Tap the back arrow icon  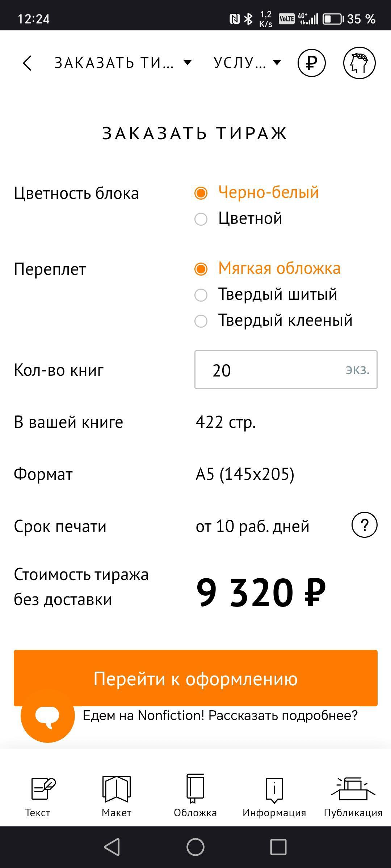tap(28, 63)
